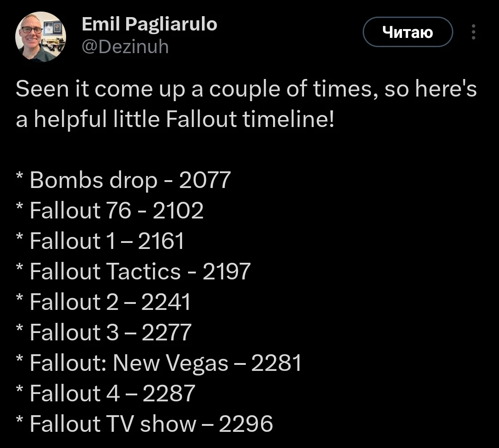
Task: Click the 'Fallout 4 – 2287' line
Action: 105,394
